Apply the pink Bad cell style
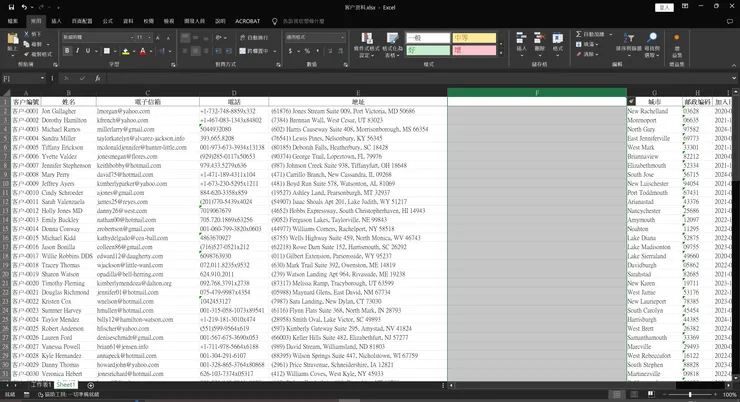The height and width of the screenshot is (402, 740). [x=474, y=50]
